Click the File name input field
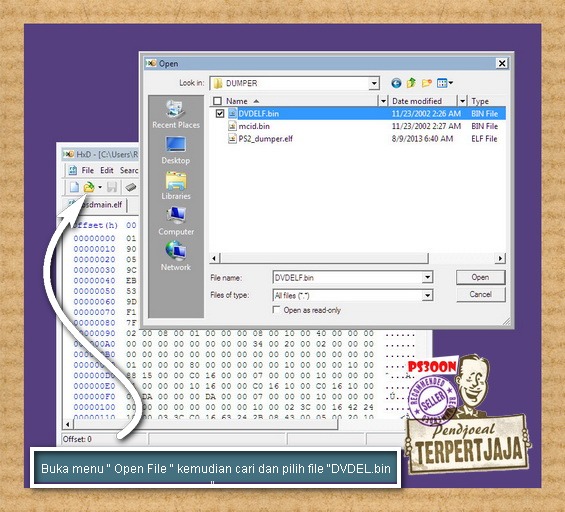565x512 pixels. click(348, 277)
